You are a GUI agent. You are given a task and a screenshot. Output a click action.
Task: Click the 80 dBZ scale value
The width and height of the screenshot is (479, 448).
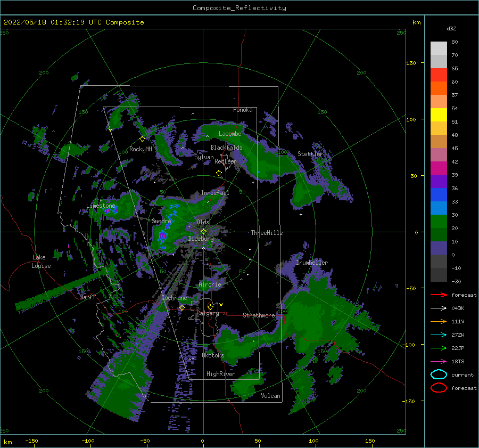coord(455,42)
